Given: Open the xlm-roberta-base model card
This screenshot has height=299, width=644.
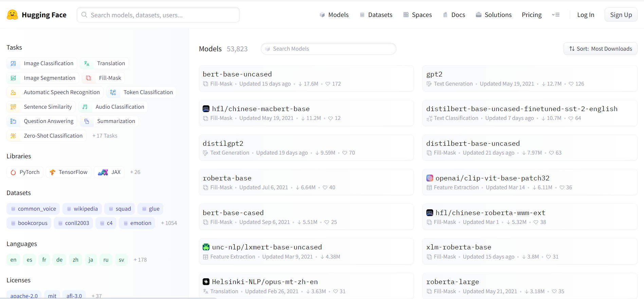Looking at the screenshot, I should pos(530,251).
